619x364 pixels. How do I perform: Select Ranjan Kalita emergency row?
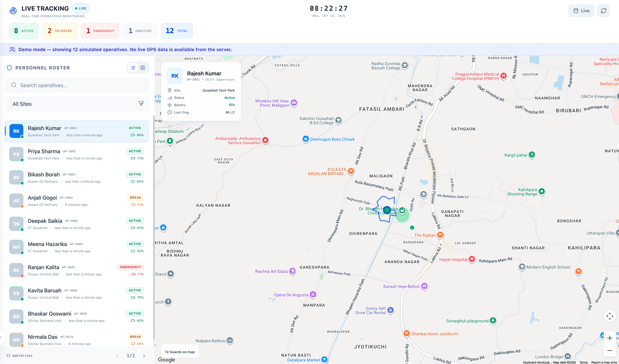tap(77, 270)
